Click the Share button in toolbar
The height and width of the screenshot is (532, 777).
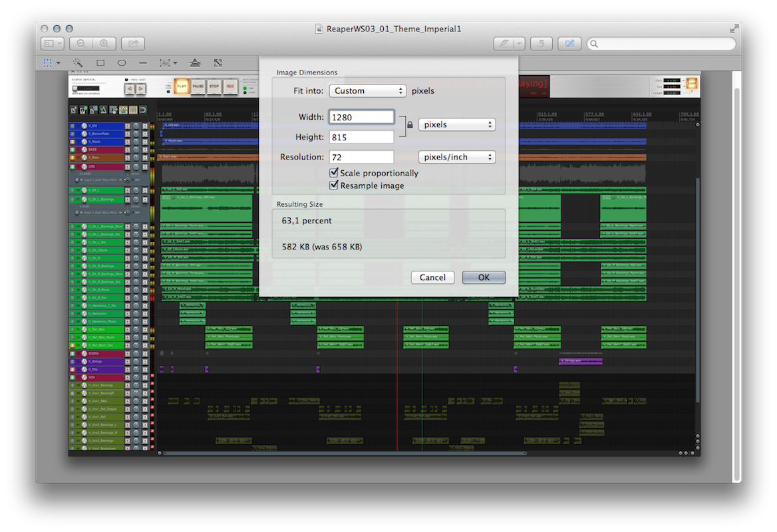[x=133, y=44]
